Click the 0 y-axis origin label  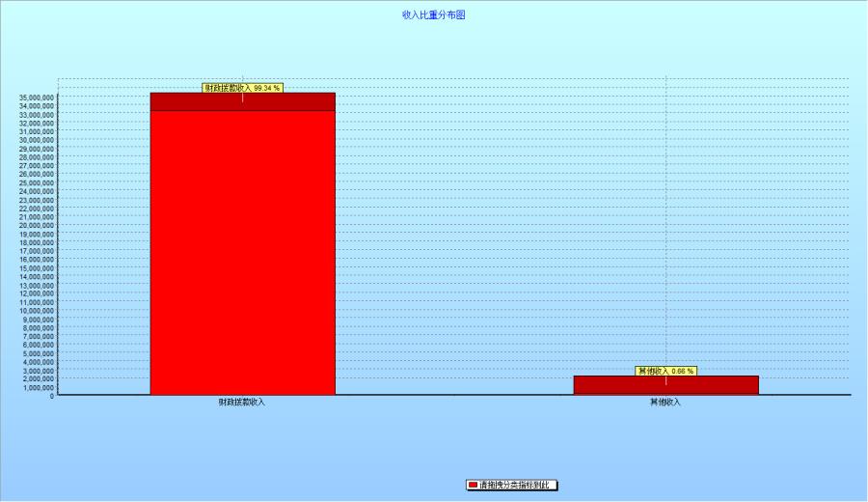click(53, 395)
